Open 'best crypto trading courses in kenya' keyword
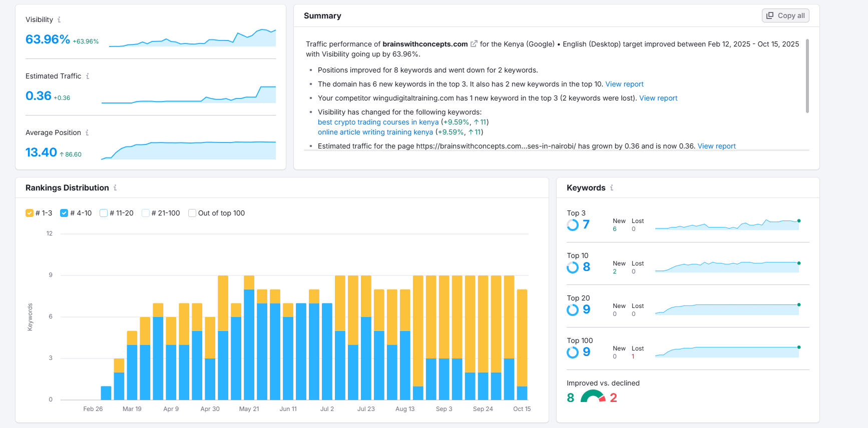The width and height of the screenshot is (868, 428). [378, 122]
